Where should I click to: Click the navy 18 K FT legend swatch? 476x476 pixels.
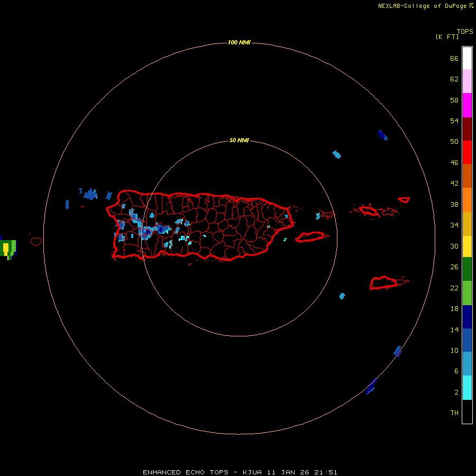click(467, 317)
